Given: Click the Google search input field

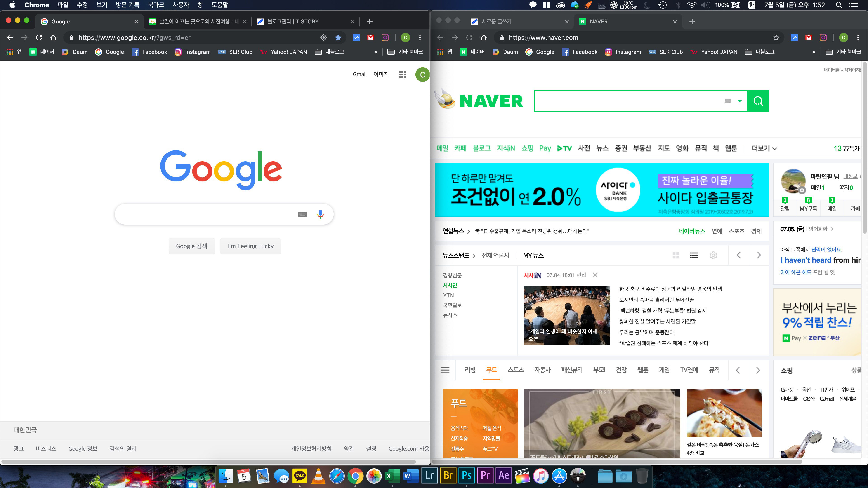Looking at the screenshot, I should 205,214.
